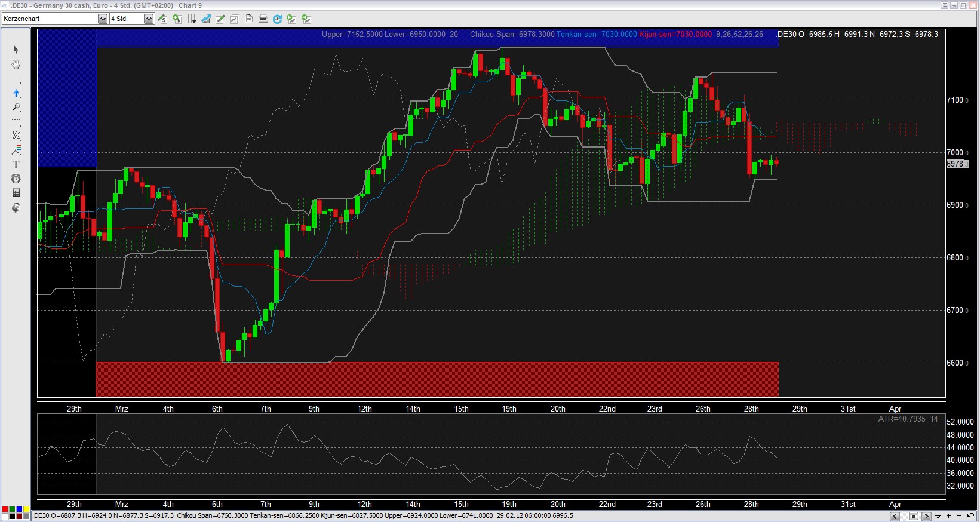
Task: Click the reset view undo arrow
Action: (970, 516)
